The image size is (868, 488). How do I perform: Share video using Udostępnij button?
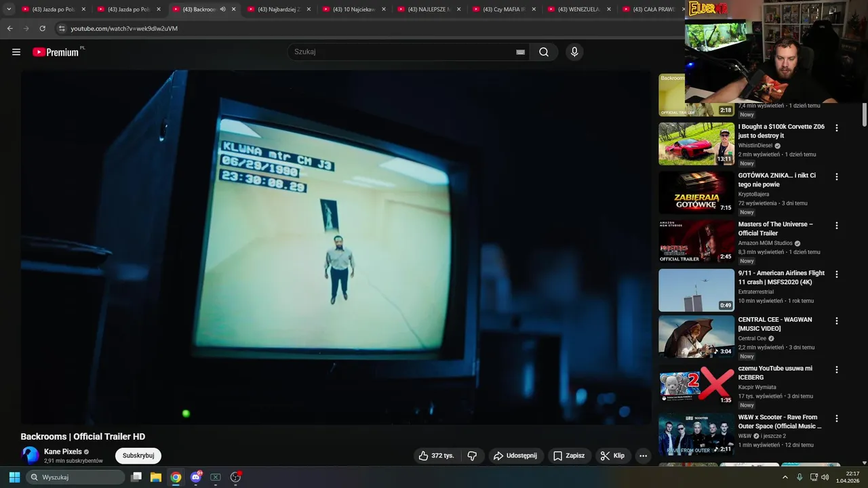click(515, 455)
